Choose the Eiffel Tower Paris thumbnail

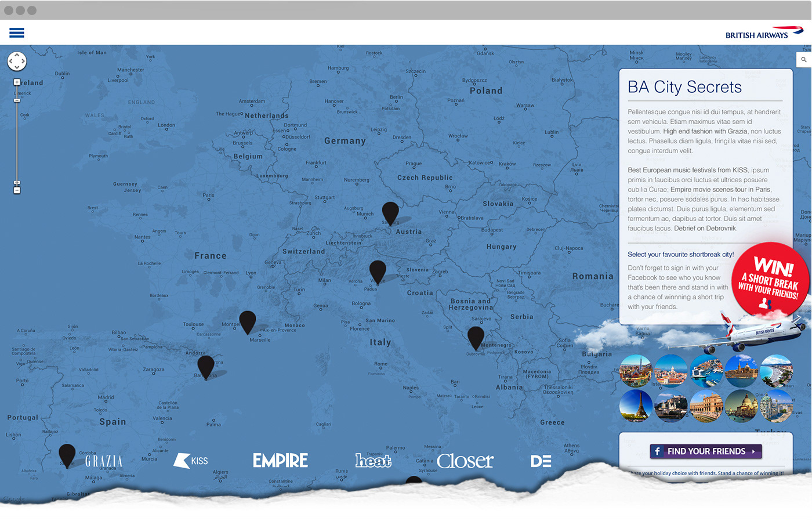pos(636,406)
